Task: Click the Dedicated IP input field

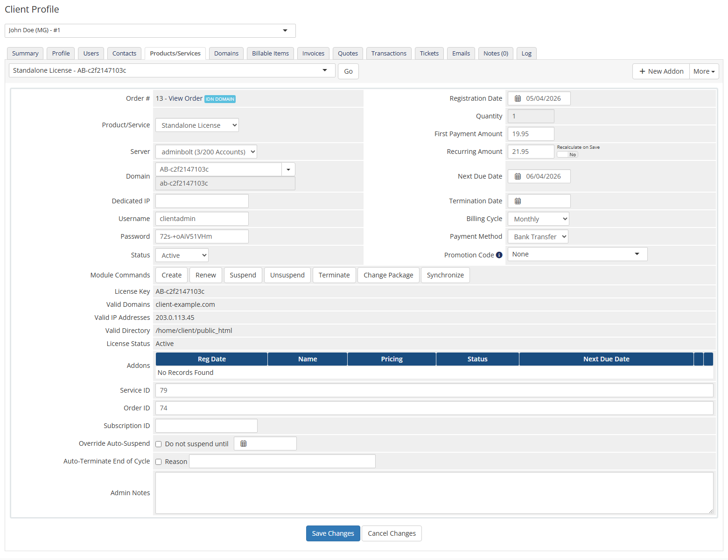Action: pos(202,201)
